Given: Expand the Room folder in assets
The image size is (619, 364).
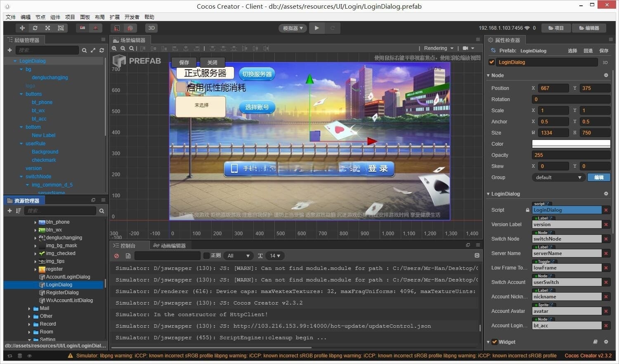Looking at the screenshot, I should [x=29, y=332].
